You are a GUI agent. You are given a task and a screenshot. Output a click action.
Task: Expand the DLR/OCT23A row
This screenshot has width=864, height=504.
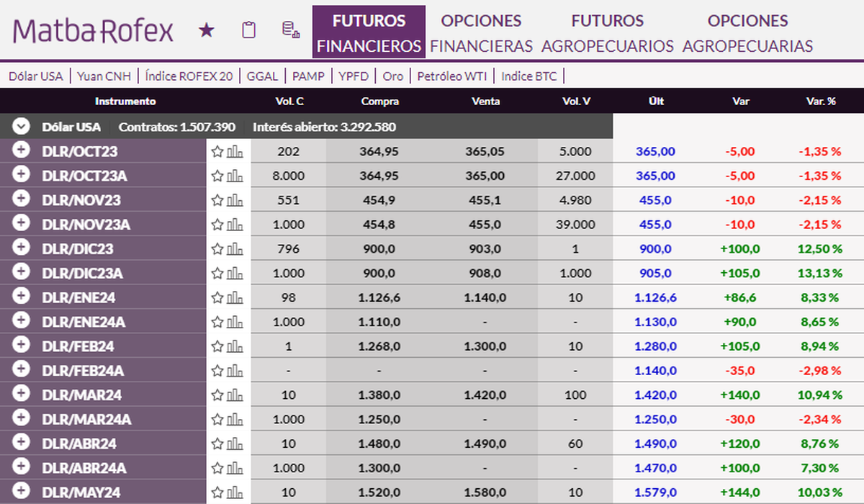click(21, 175)
